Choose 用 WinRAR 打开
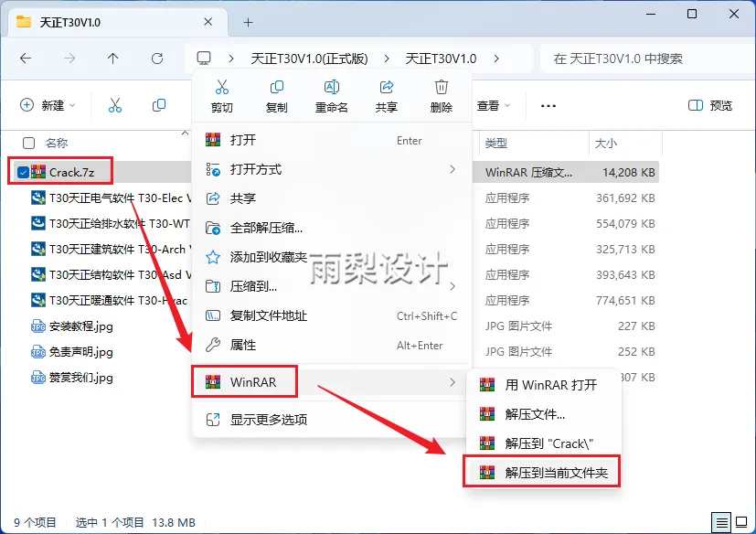The image size is (756, 534). (543, 385)
